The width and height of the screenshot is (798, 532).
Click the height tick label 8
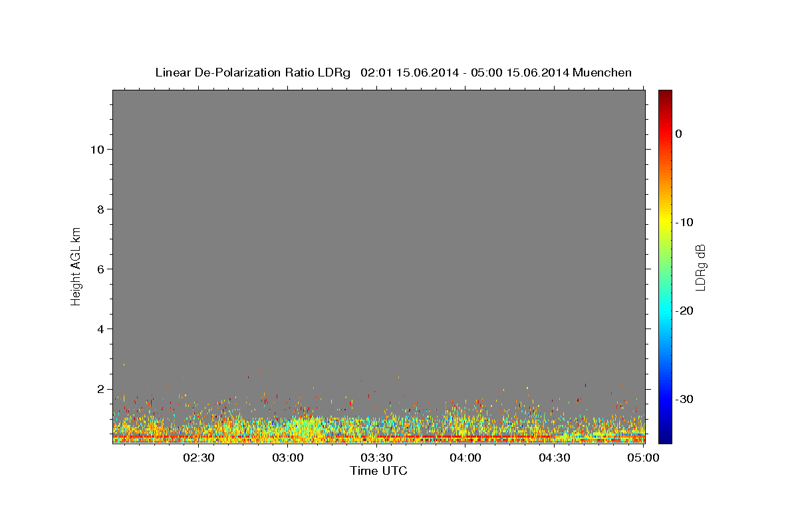pyautogui.click(x=99, y=209)
